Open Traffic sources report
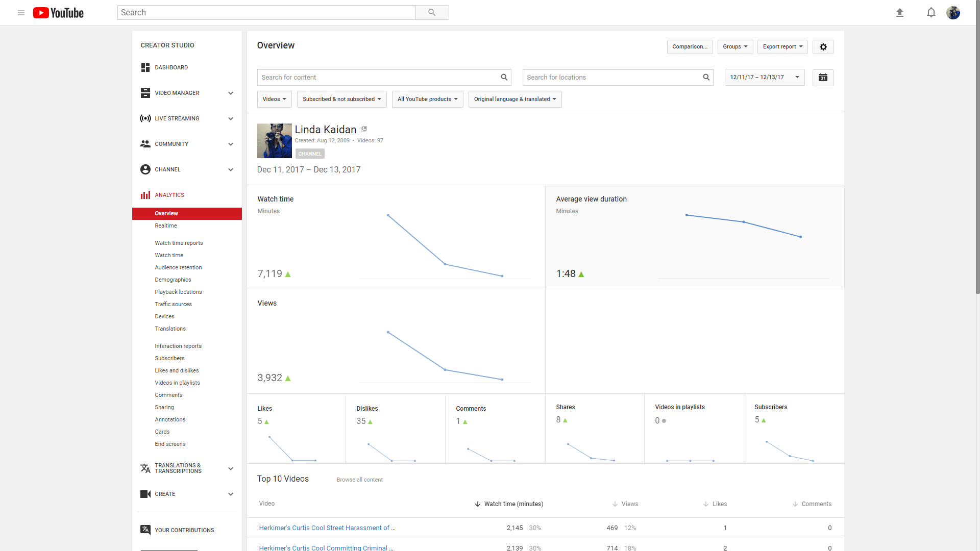Image resolution: width=980 pixels, height=551 pixels. tap(174, 305)
